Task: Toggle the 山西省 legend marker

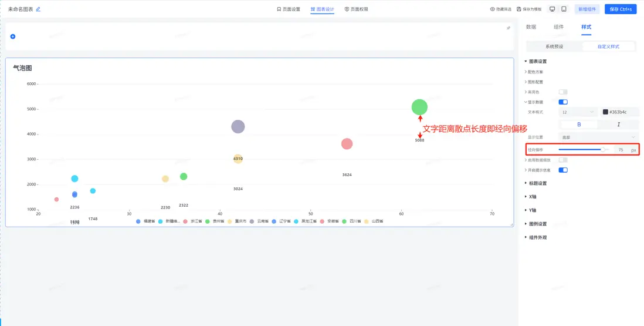Action: (x=367, y=221)
